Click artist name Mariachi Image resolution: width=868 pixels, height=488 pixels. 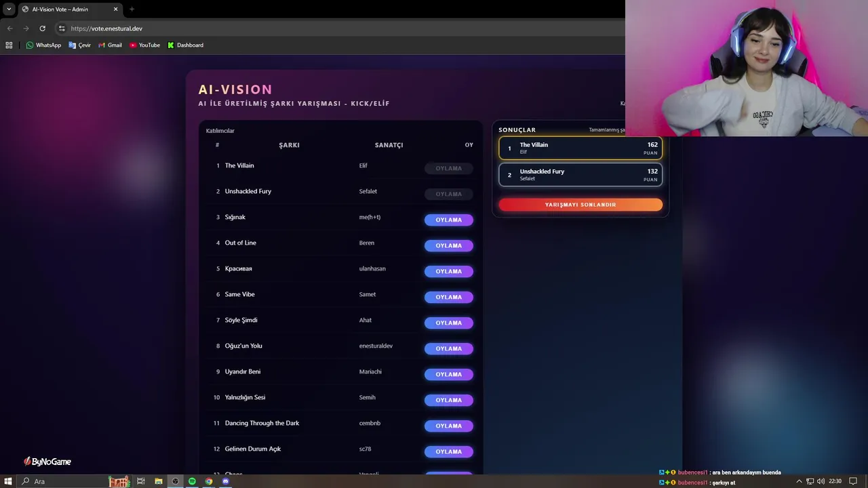[370, 371]
